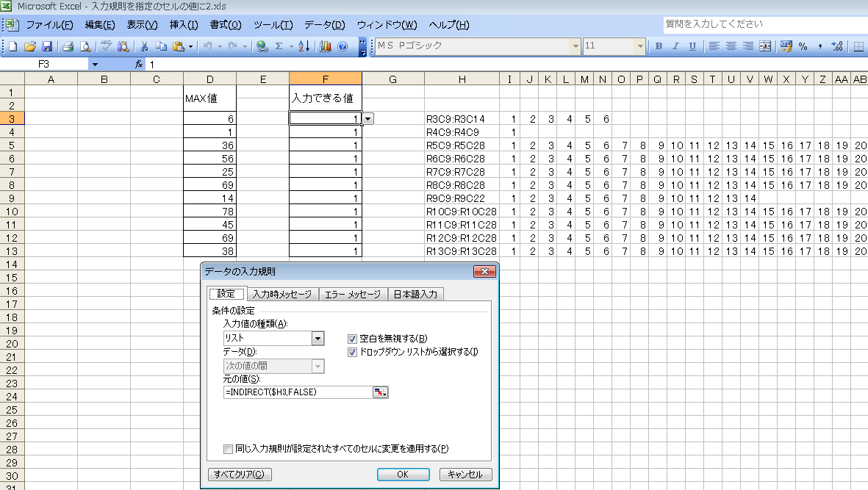The width and height of the screenshot is (868, 490).
Task: Insert a hyperlink
Action: pos(262,47)
